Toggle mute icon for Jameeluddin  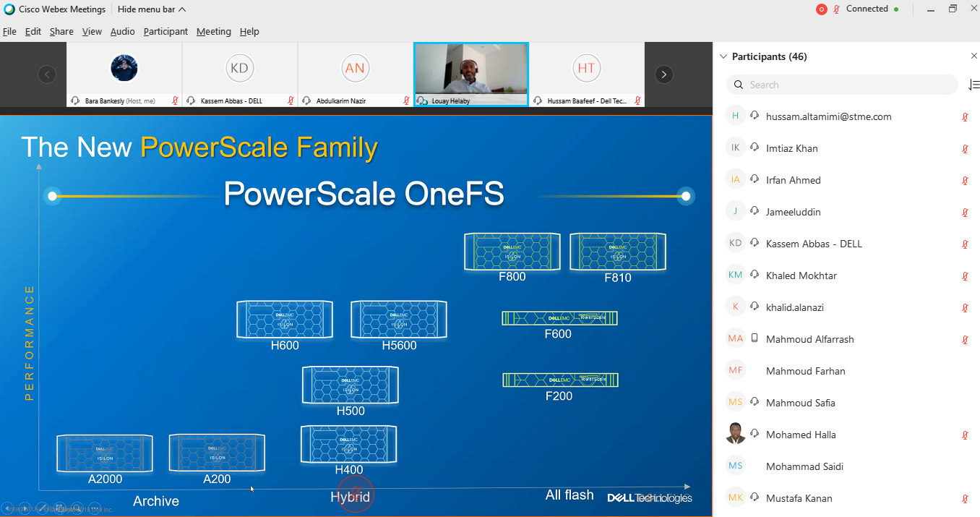pos(965,212)
